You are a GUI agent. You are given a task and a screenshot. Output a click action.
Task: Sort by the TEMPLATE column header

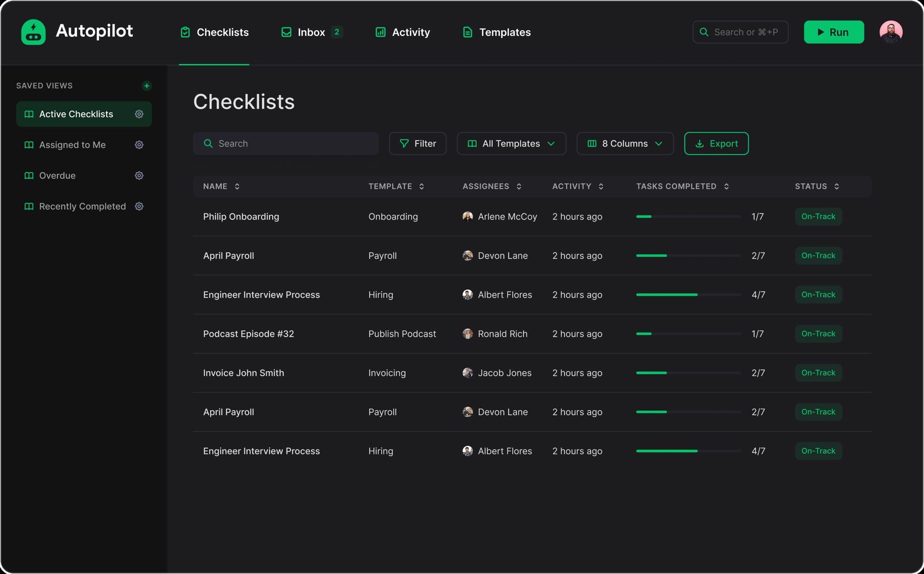click(x=396, y=186)
